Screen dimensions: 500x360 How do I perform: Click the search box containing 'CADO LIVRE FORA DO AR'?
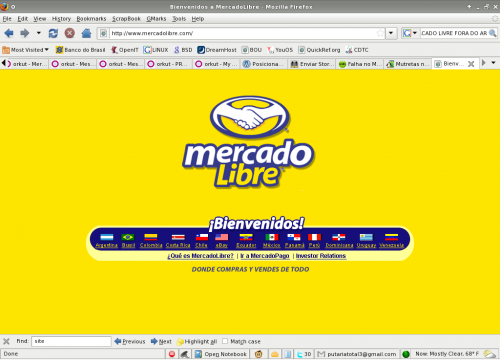pyautogui.click(x=454, y=33)
